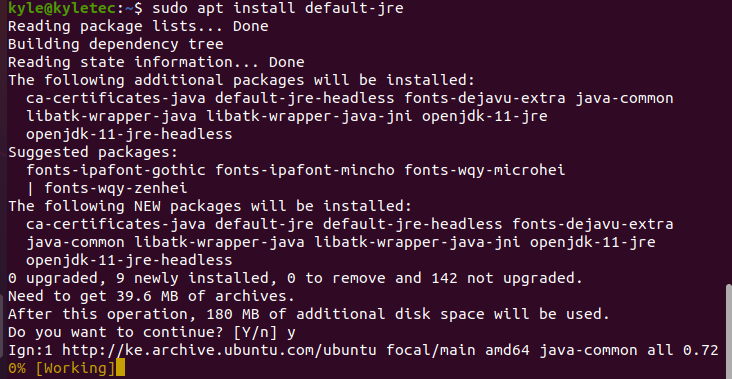Click the 'Reading state information... Done' line
The width and height of the screenshot is (732, 379).
[156, 62]
